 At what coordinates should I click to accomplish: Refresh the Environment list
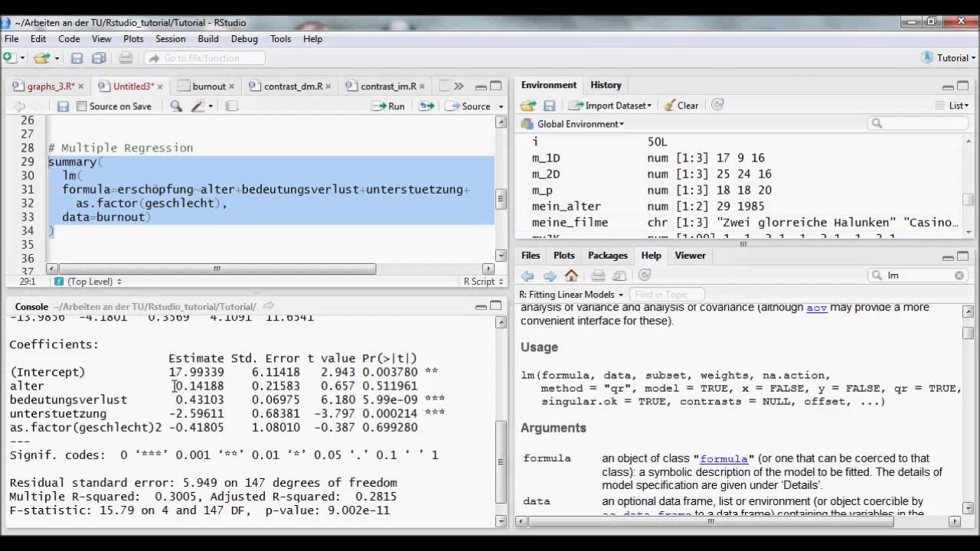[717, 106]
